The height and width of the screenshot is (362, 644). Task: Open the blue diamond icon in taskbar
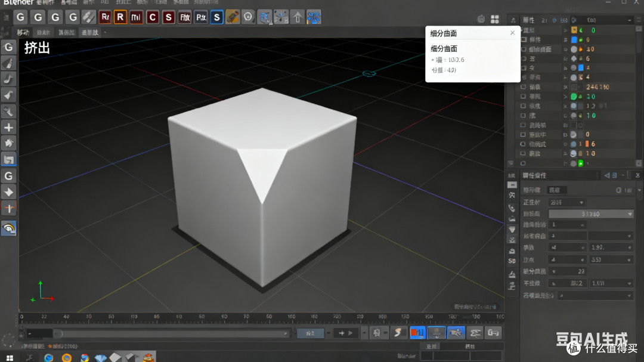pos(100,358)
